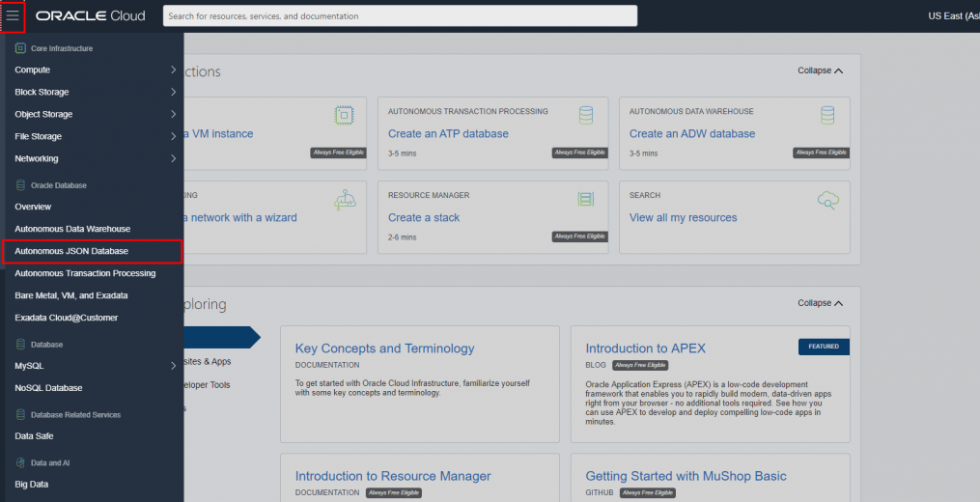This screenshot has height=502, width=980.
Task: Open Block Storage menu item
Action: (42, 92)
